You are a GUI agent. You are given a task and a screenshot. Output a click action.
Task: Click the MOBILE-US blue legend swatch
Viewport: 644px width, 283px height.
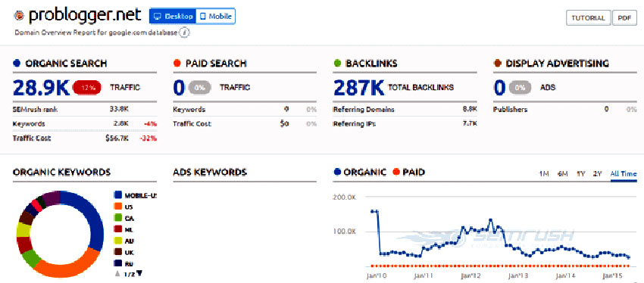point(118,195)
